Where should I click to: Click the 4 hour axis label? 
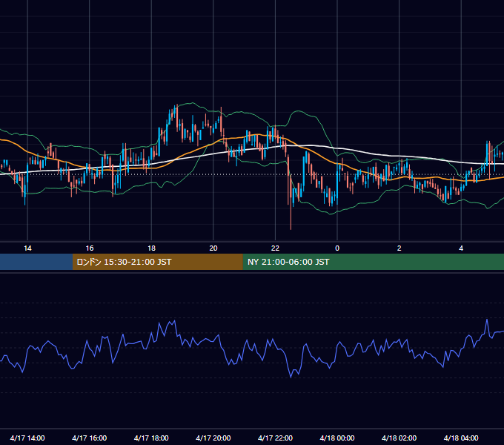pos(461,248)
